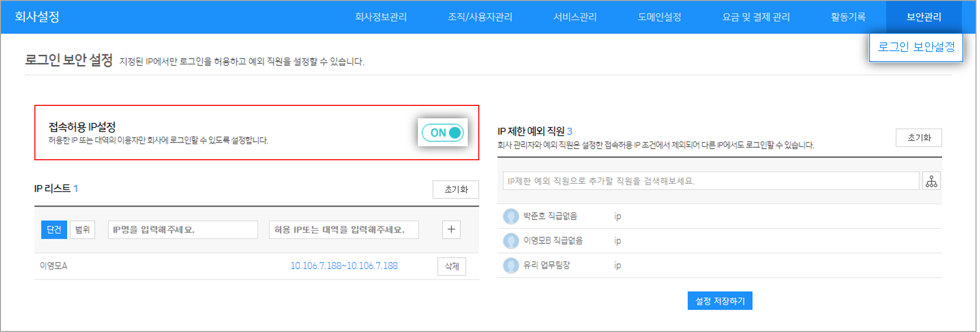Viewport: 980px width, 332px height.
Task: Click the plus icon to add IP
Action: tap(451, 230)
